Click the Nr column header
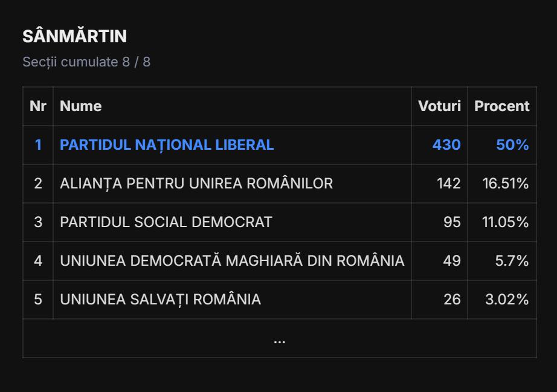This screenshot has width=557, height=392. click(38, 106)
